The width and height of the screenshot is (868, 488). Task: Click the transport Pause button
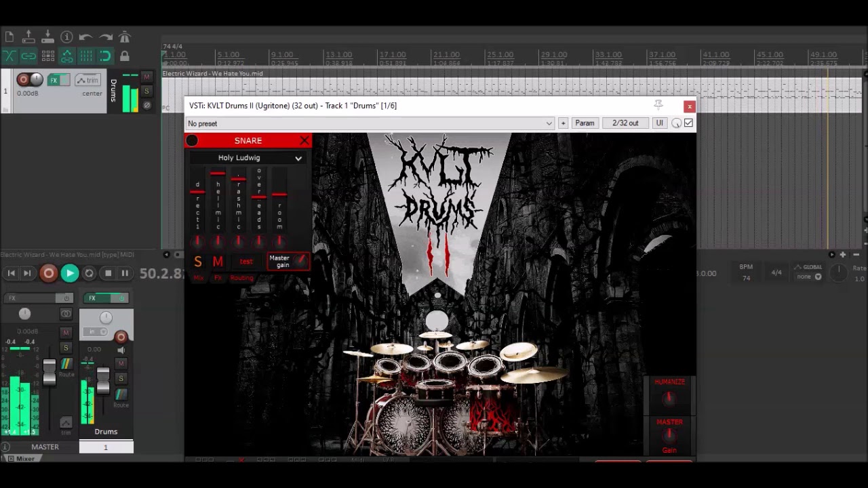[125, 273]
